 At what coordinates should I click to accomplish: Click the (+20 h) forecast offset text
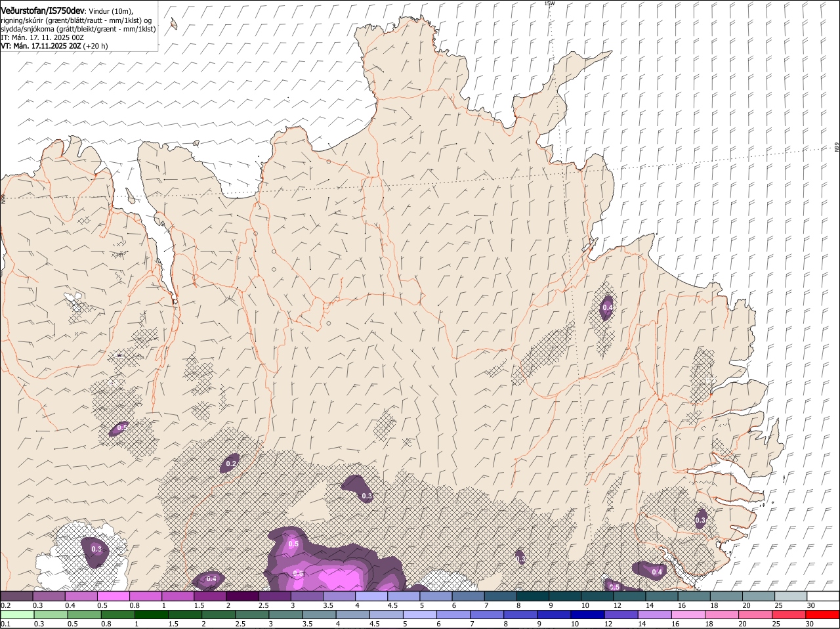pyautogui.click(x=96, y=46)
